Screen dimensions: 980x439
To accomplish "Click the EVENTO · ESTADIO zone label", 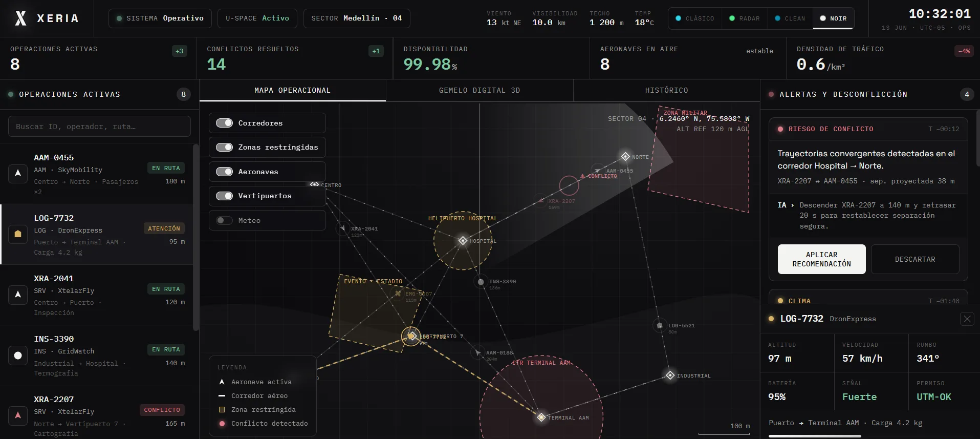I will pos(373,281).
